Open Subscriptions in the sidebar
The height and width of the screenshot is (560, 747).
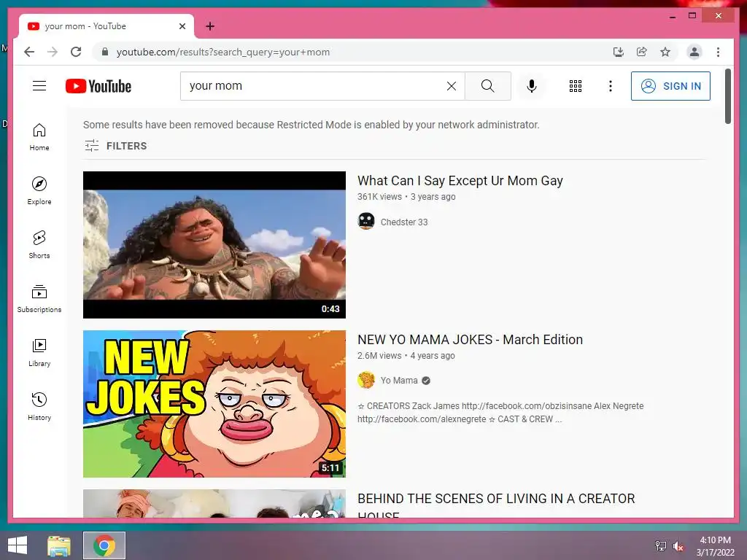pyautogui.click(x=39, y=298)
